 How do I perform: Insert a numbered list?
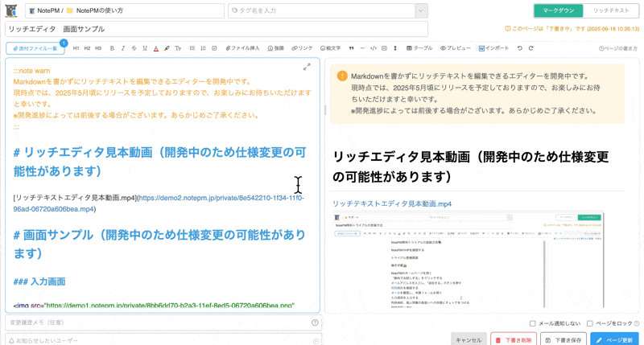204,48
